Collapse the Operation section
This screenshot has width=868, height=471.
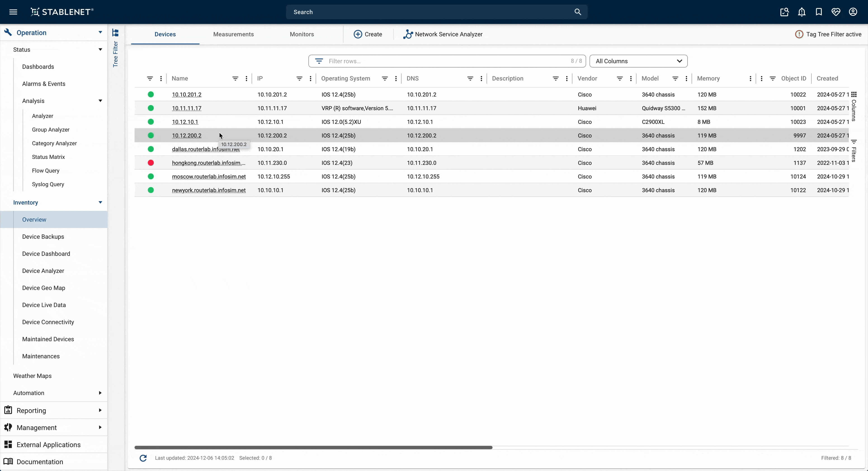click(100, 32)
